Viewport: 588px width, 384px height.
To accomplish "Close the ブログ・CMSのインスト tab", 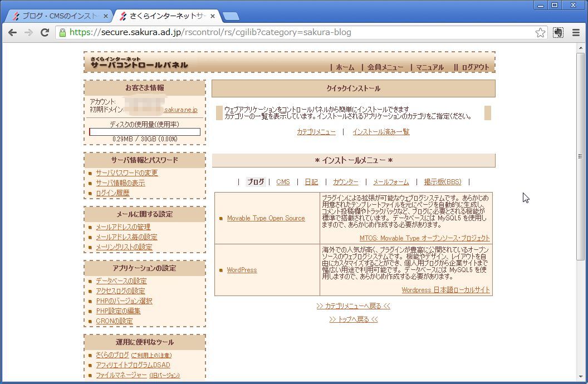I will tap(106, 16).
